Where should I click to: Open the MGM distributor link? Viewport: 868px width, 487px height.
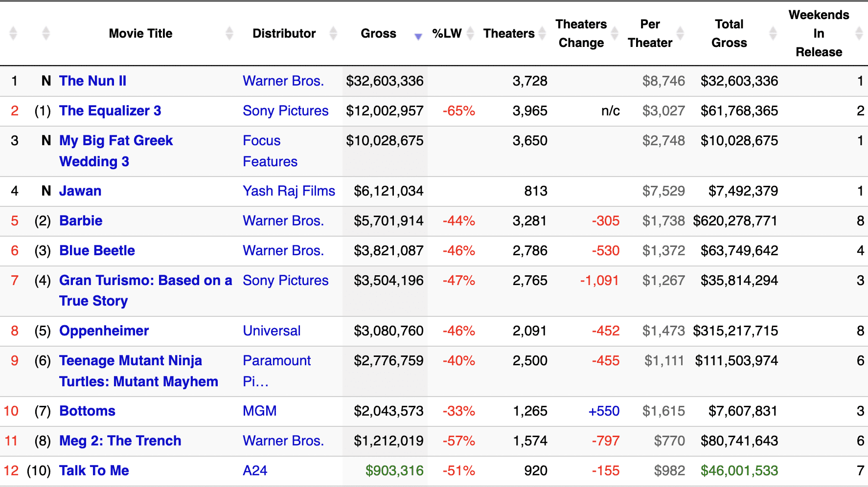[259, 411]
